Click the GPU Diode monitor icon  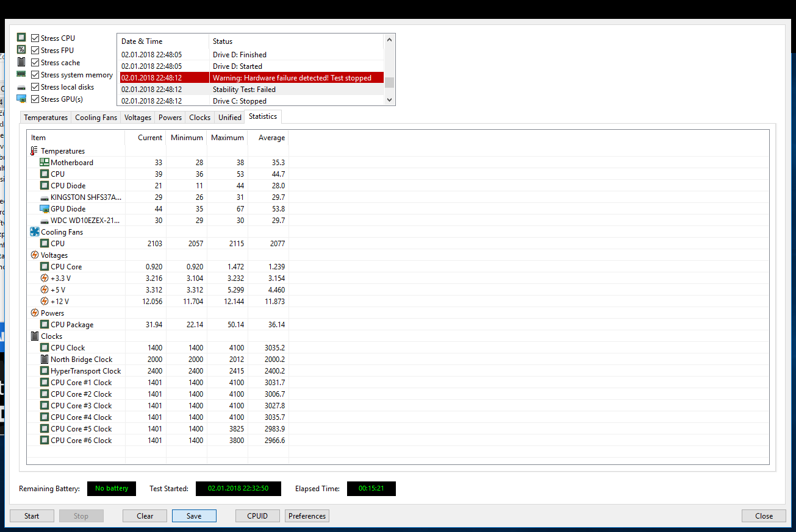44,209
